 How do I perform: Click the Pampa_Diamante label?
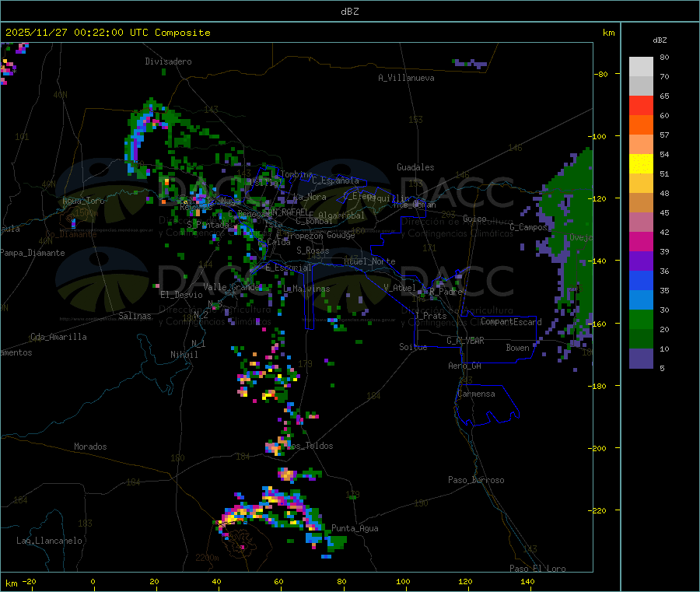[33, 253]
